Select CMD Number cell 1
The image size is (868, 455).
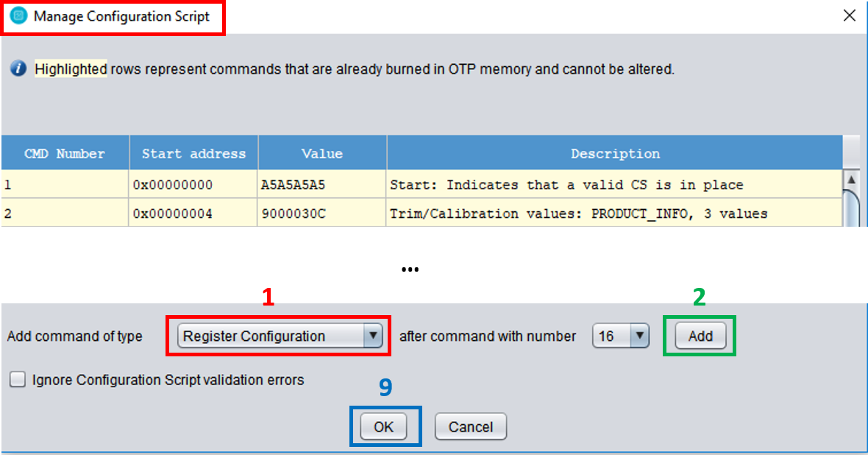(65, 185)
